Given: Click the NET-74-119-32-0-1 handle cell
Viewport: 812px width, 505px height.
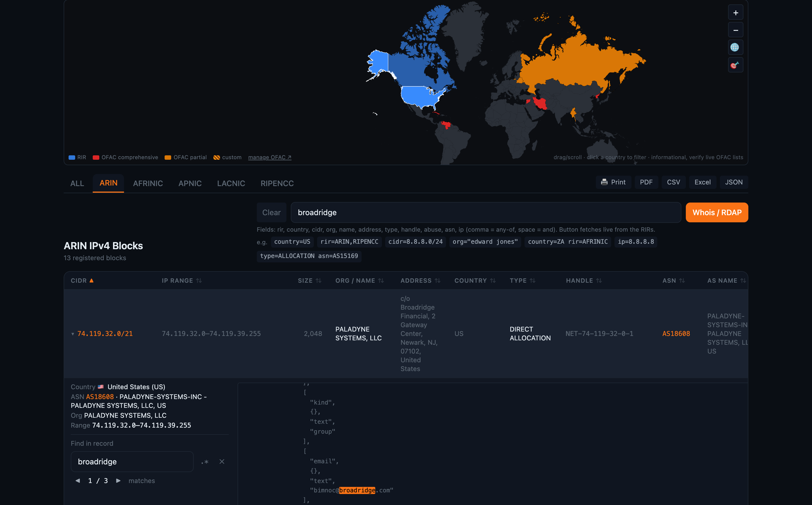Looking at the screenshot, I should tap(599, 334).
